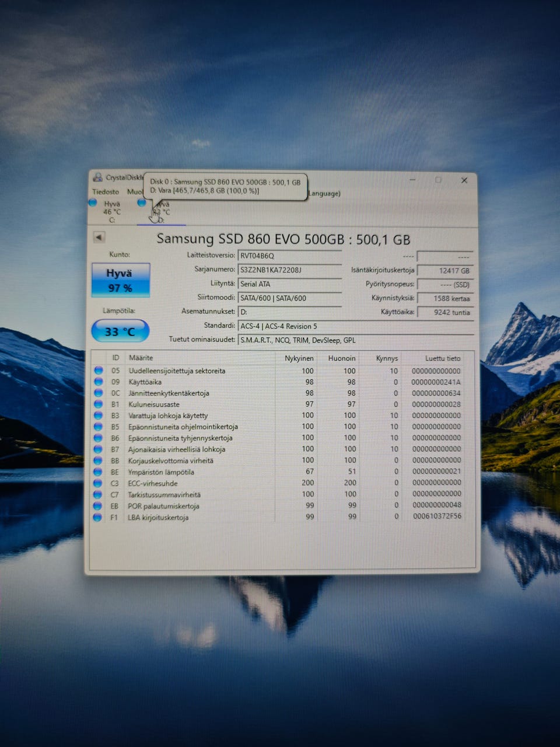
Task: Click status dot for Kuluneisuusaste row
Action: 99,404
